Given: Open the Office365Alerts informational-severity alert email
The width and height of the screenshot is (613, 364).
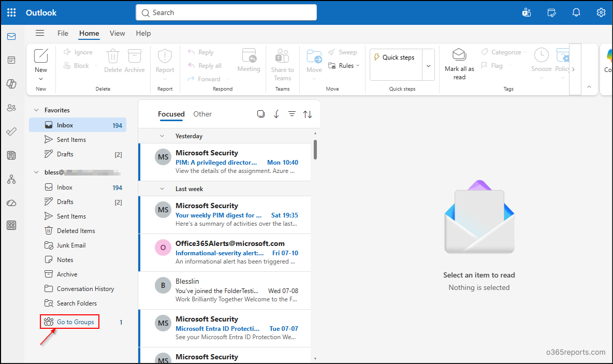Looking at the screenshot, I should [x=225, y=253].
